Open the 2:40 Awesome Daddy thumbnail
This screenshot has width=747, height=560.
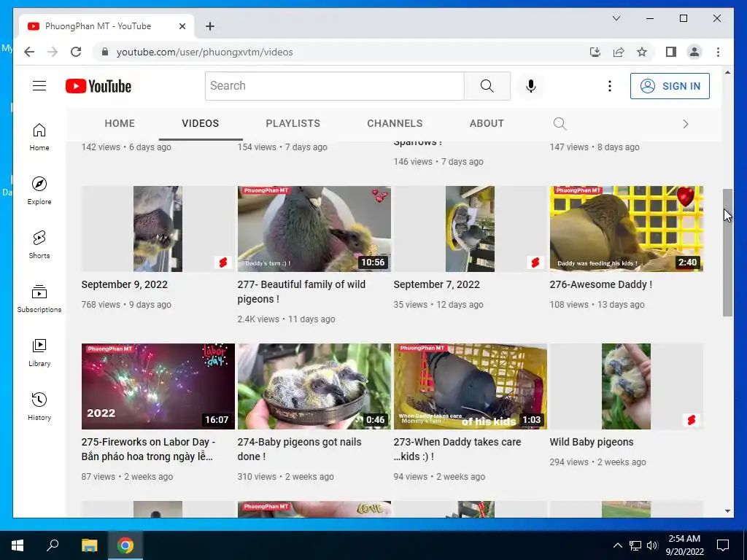pyautogui.click(x=626, y=228)
